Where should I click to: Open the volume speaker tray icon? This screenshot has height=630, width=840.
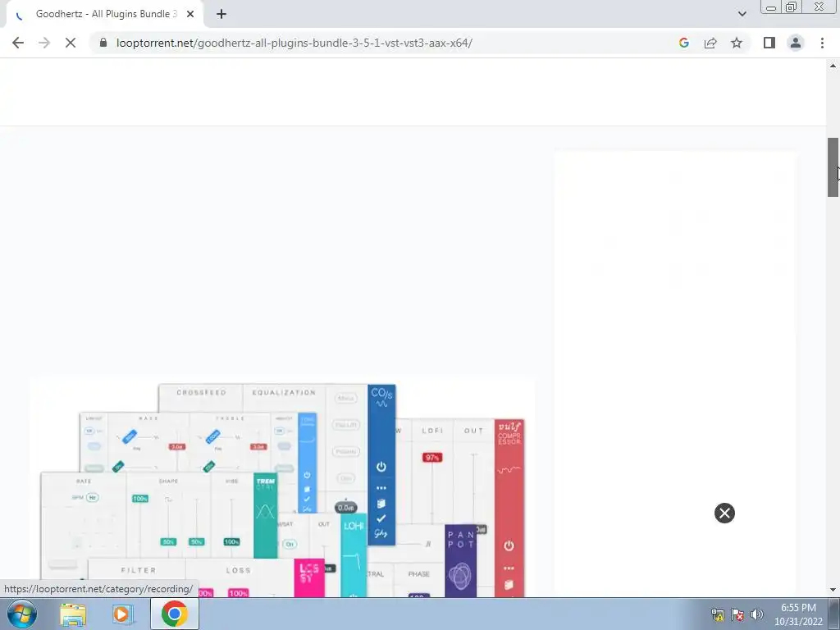coord(757,614)
